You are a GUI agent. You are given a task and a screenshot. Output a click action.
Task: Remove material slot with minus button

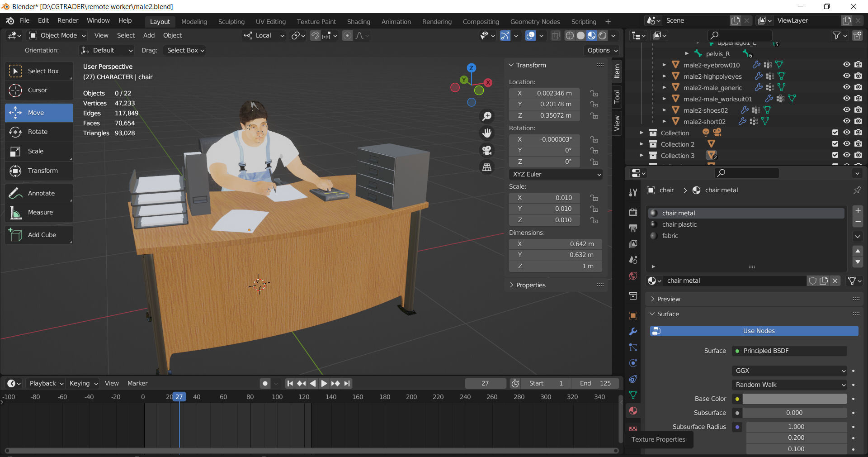pyautogui.click(x=858, y=222)
